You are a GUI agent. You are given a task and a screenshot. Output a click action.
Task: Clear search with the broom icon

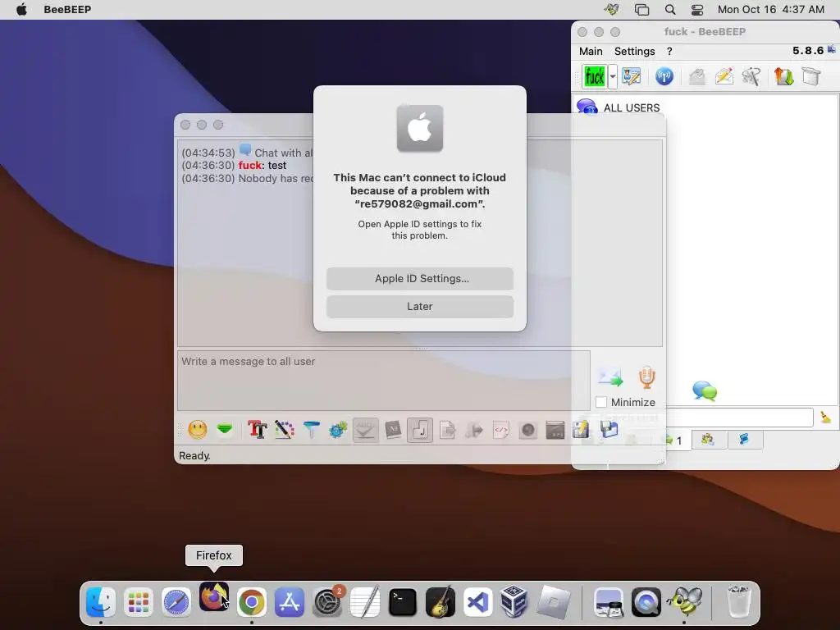click(x=825, y=418)
